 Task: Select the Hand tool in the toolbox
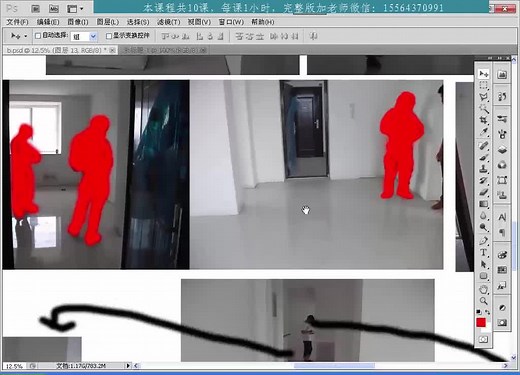click(483, 289)
